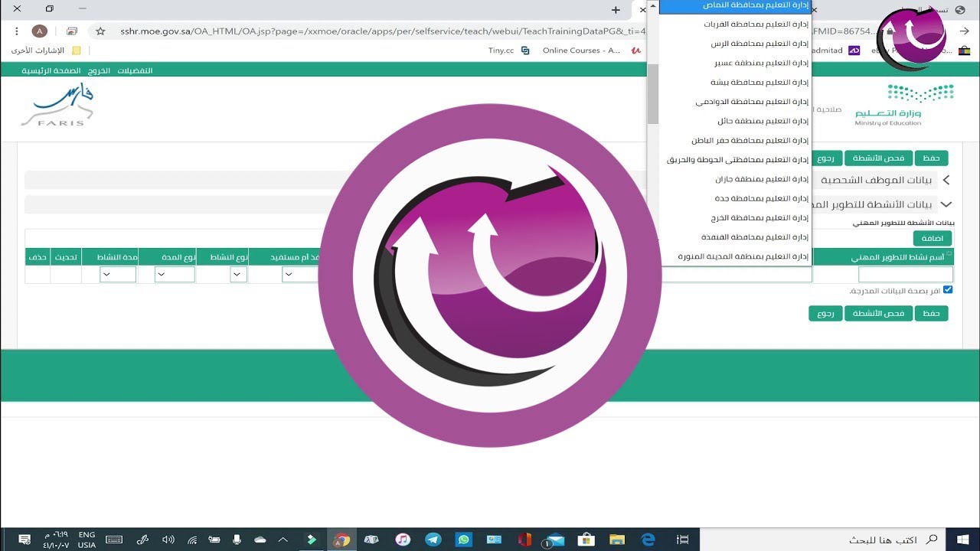Image resolution: width=980 pixels, height=551 pixels.
Task: Select إدارة التعليم بمنطقة جازان option
Action: [735, 179]
